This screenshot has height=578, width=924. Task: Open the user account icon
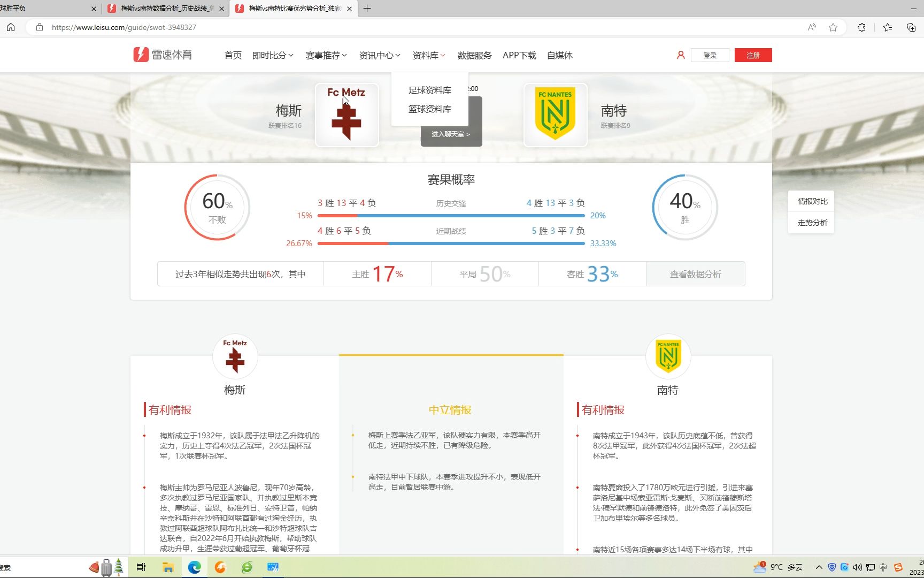pos(681,55)
